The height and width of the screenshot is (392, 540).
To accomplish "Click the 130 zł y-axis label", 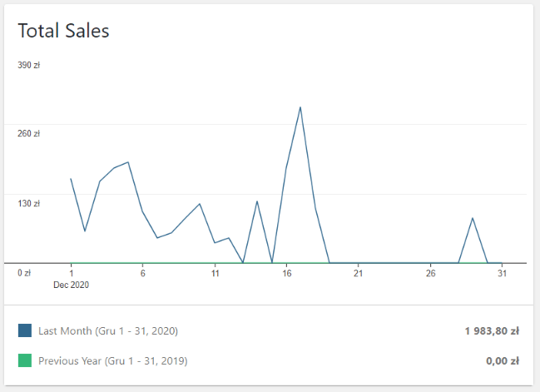I will (x=29, y=203).
